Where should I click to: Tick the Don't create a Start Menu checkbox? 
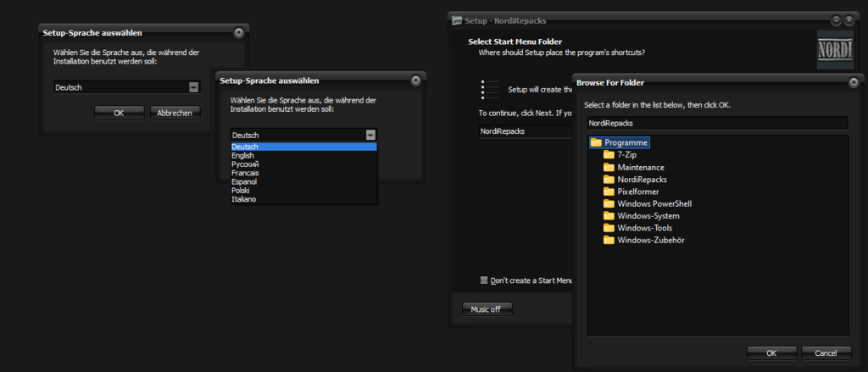click(x=484, y=280)
